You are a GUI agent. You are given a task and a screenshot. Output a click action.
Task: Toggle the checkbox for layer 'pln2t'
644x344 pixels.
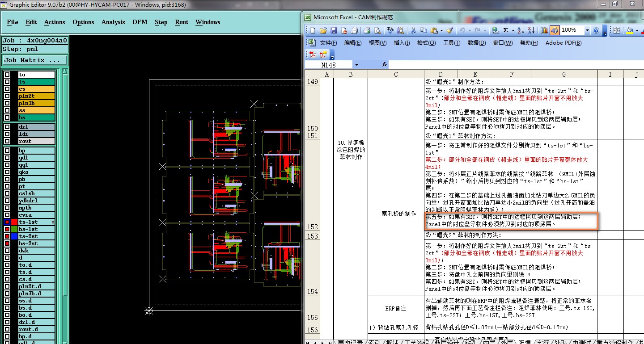click(x=7, y=96)
